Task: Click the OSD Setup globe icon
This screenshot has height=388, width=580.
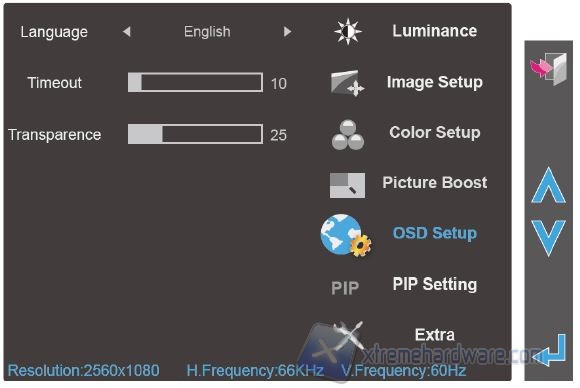Action: click(346, 235)
